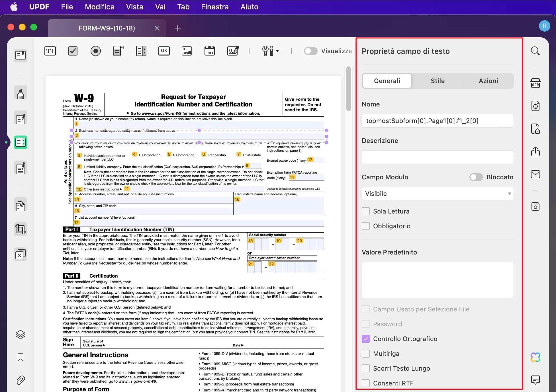Click the Descrizione input field

pos(438,157)
